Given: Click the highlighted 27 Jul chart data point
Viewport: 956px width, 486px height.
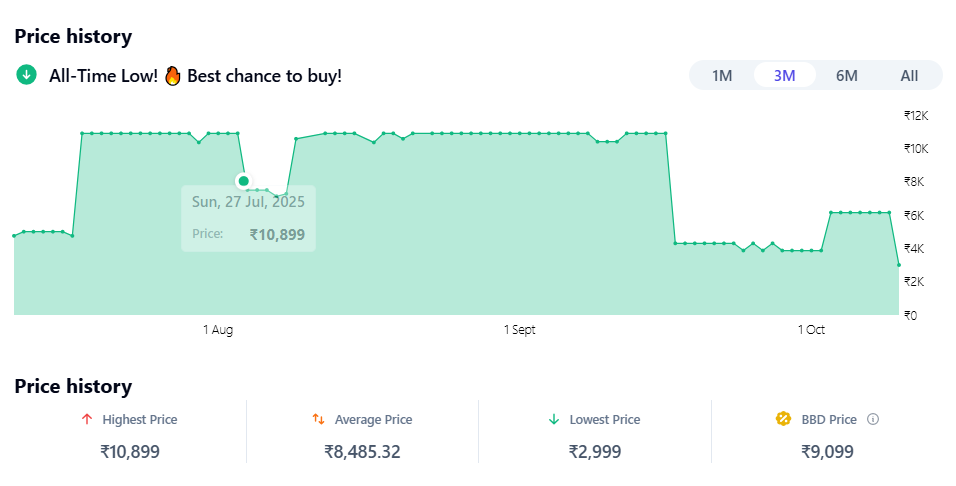Looking at the screenshot, I should pyautogui.click(x=243, y=181).
